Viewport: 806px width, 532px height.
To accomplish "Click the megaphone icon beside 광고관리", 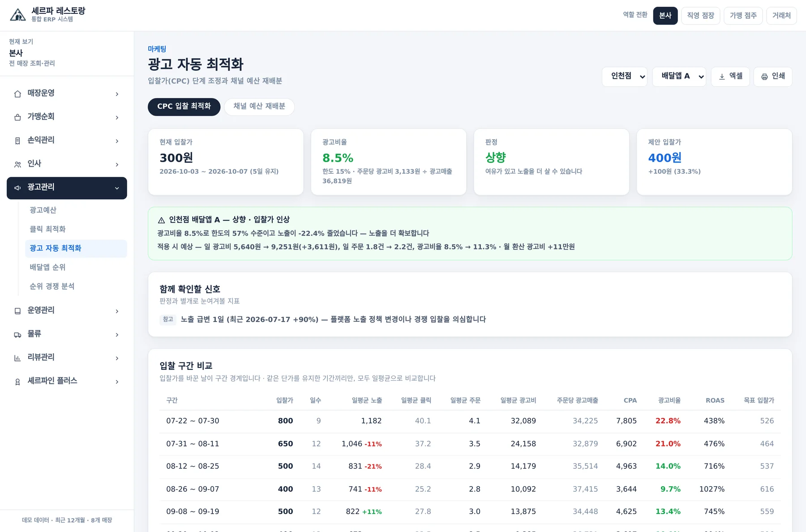I will pos(17,188).
